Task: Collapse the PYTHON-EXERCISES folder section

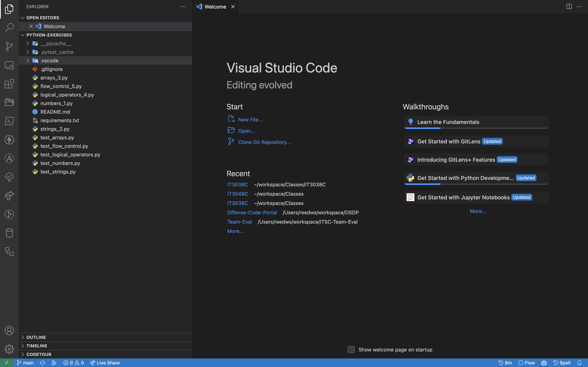Action: (x=105, y=35)
